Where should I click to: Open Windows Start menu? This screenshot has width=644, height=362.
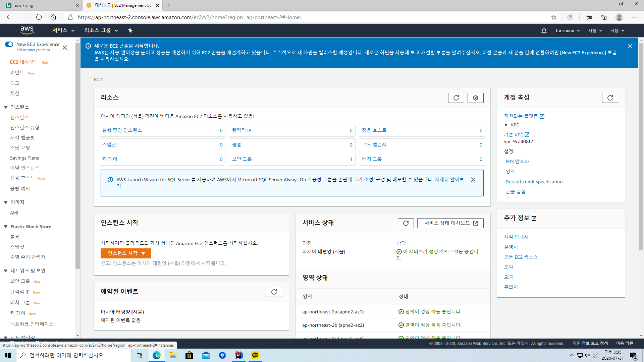tap(8, 355)
